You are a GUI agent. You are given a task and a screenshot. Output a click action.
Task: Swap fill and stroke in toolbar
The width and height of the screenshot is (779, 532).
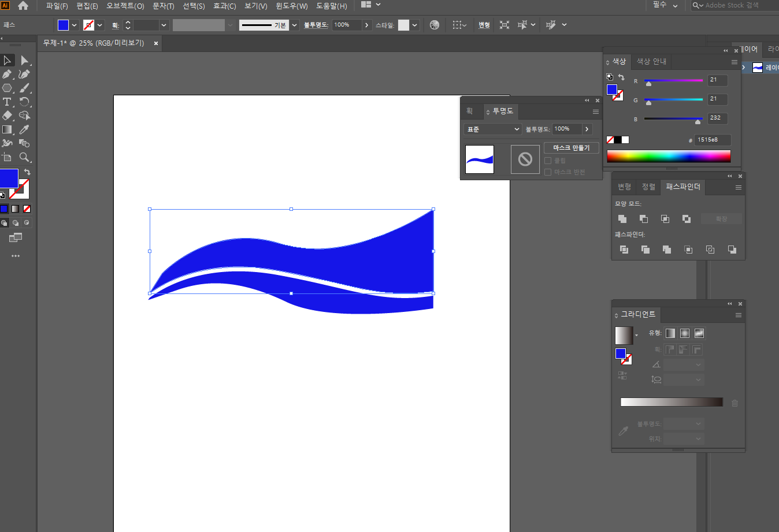click(27, 172)
